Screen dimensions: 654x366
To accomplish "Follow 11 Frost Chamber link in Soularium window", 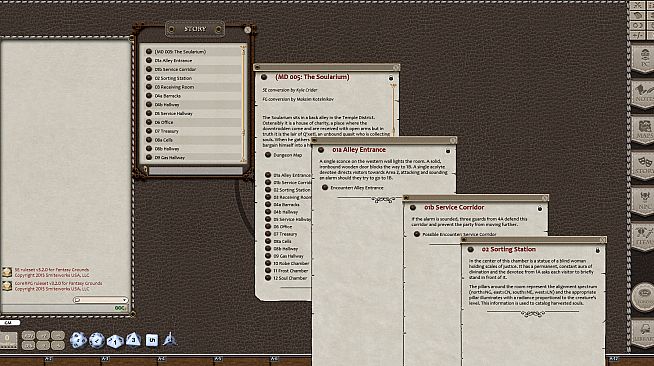I will (268, 271).
